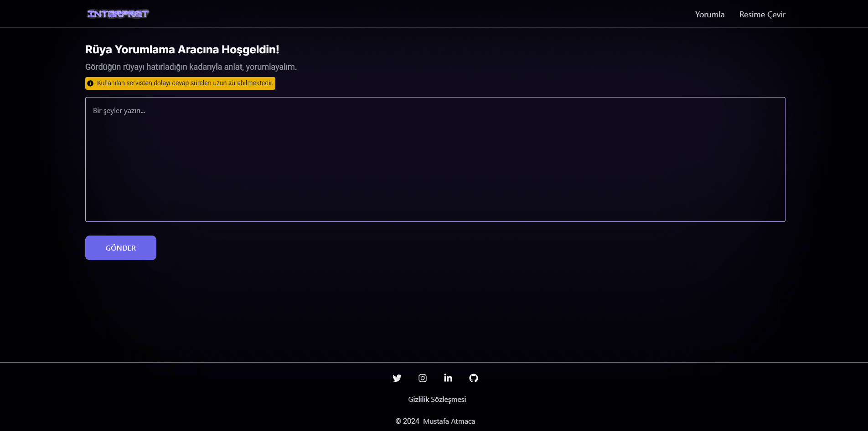This screenshot has width=868, height=431.
Task: Open the Instagram icon in footer
Action: (x=423, y=378)
